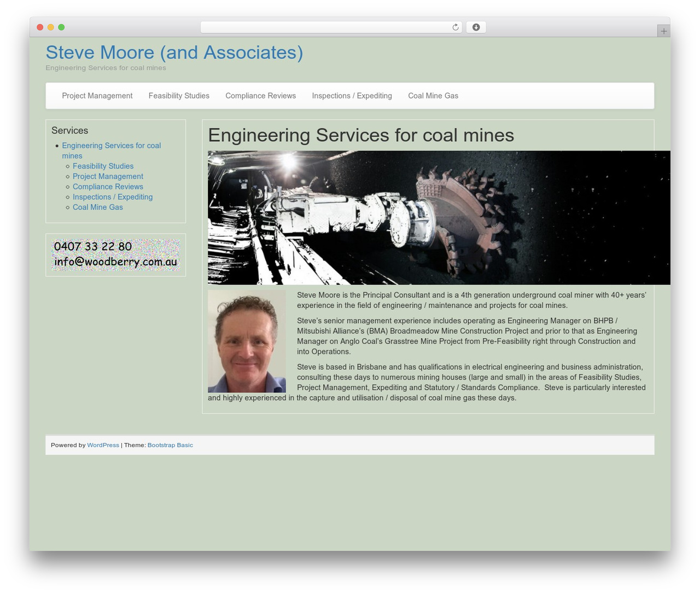Click the portrait photo of Steve Moore
Screen dimensions: 700x593
tap(247, 341)
